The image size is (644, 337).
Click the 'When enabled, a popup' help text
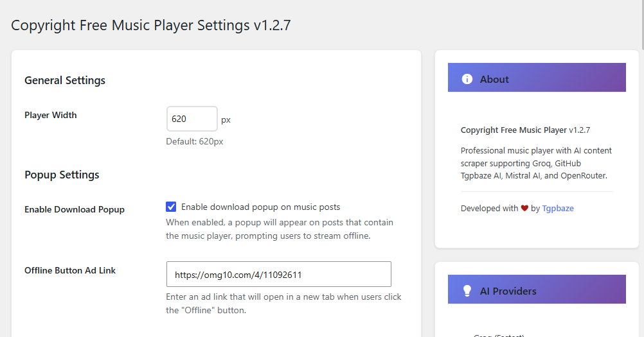280,229
